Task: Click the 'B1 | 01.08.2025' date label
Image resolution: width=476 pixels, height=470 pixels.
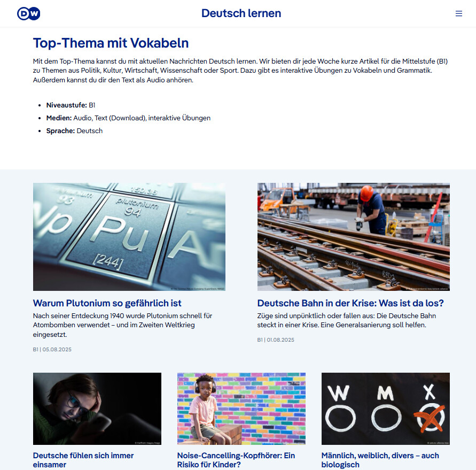Action: 276,340
